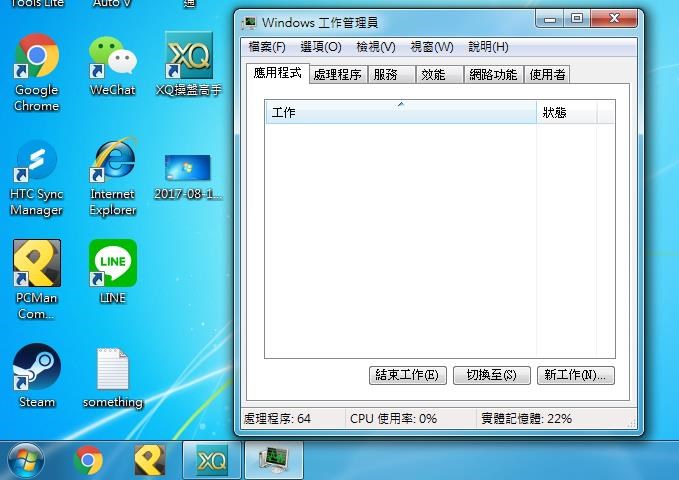Select PCMan Com... desktop shortcut
679x480 pixels.
click(37, 279)
